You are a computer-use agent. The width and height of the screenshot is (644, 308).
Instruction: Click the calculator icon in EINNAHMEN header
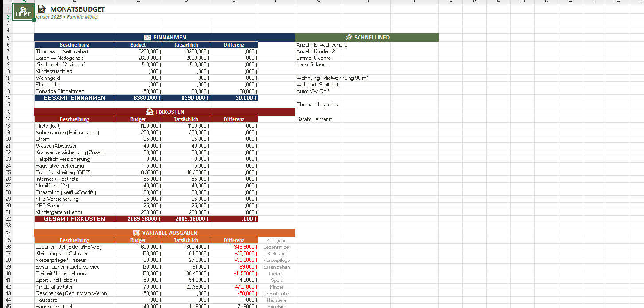tap(148, 38)
